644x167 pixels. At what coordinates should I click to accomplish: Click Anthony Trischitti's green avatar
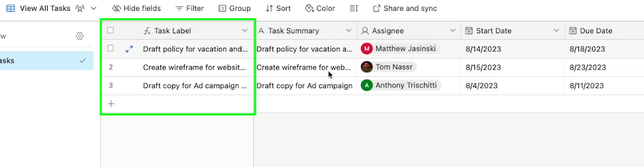367,86
